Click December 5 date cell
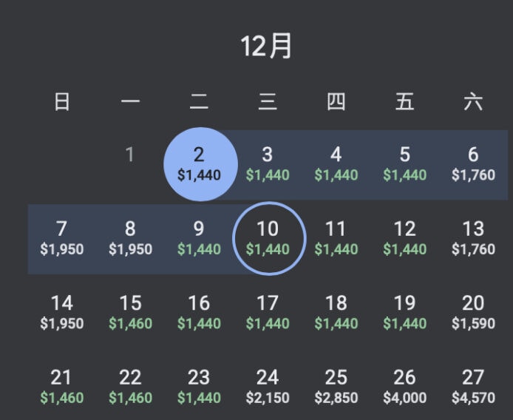Screen dimensions: 513x420 pyautogui.click(x=404, y=164)
